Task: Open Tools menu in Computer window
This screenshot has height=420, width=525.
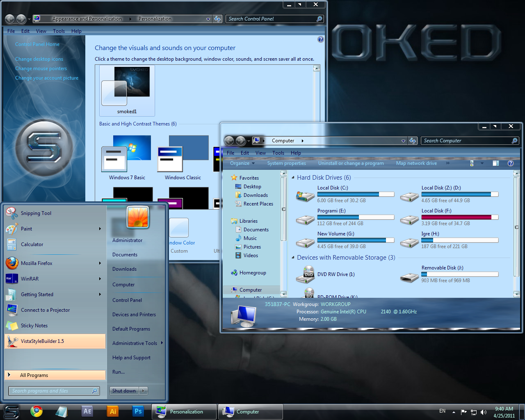Action: tap(278, 153)
